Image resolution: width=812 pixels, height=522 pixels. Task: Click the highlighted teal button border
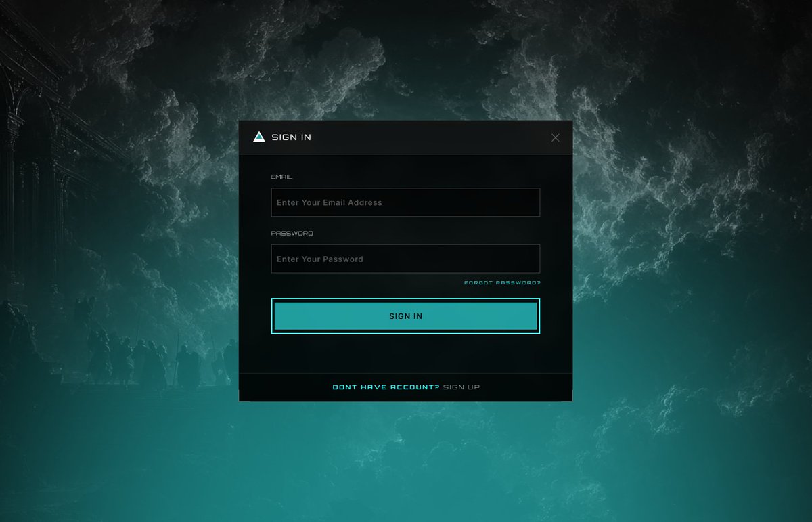click(x=405, y=298)
